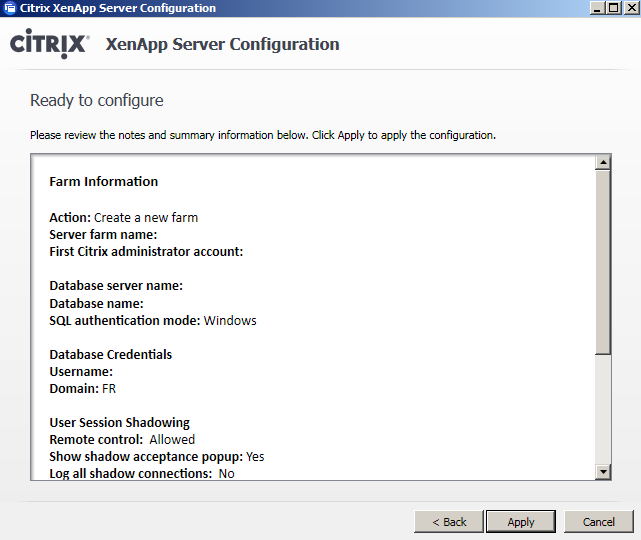The height and width of the screenshot is (540, 641).
Task: Click the title bar application icon
Action: point(9,8)
